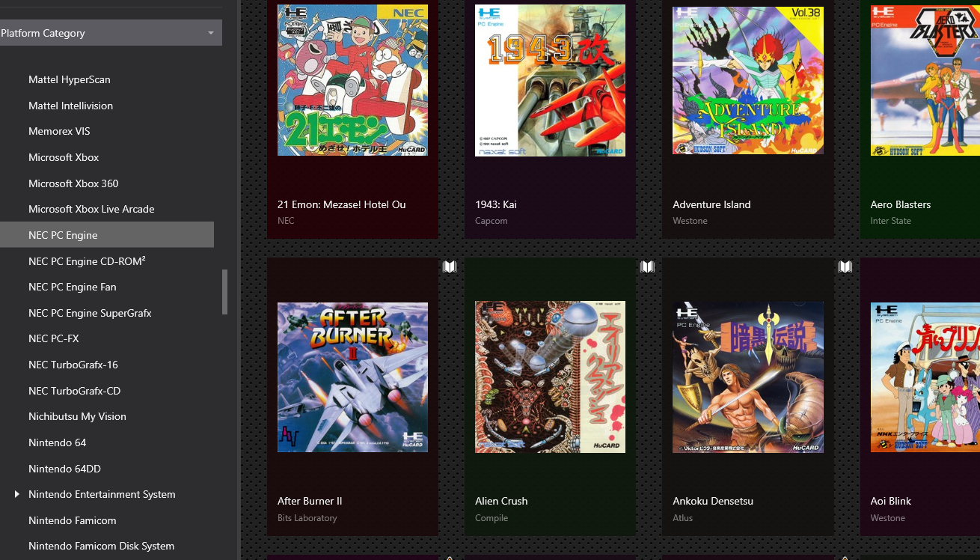The image size is (980, 560).
Task: Click Capcom developer label under 1943: Kai
Action: point(491,221)
